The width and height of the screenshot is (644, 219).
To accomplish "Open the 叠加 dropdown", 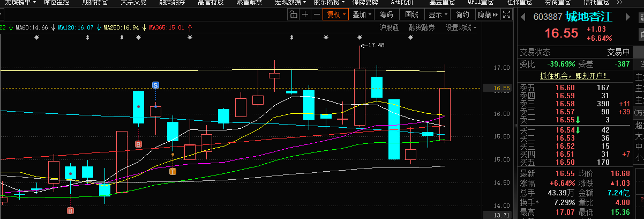I will [362, 14].
